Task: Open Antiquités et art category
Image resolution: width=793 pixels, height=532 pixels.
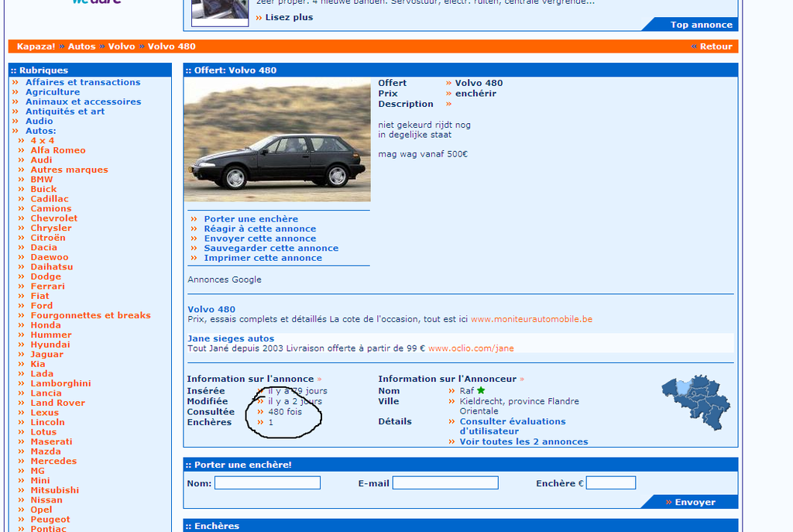Action: coord(65,112)
